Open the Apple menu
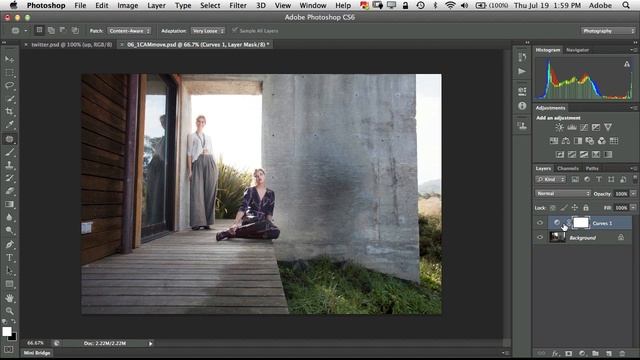 [x=13, y=5]
